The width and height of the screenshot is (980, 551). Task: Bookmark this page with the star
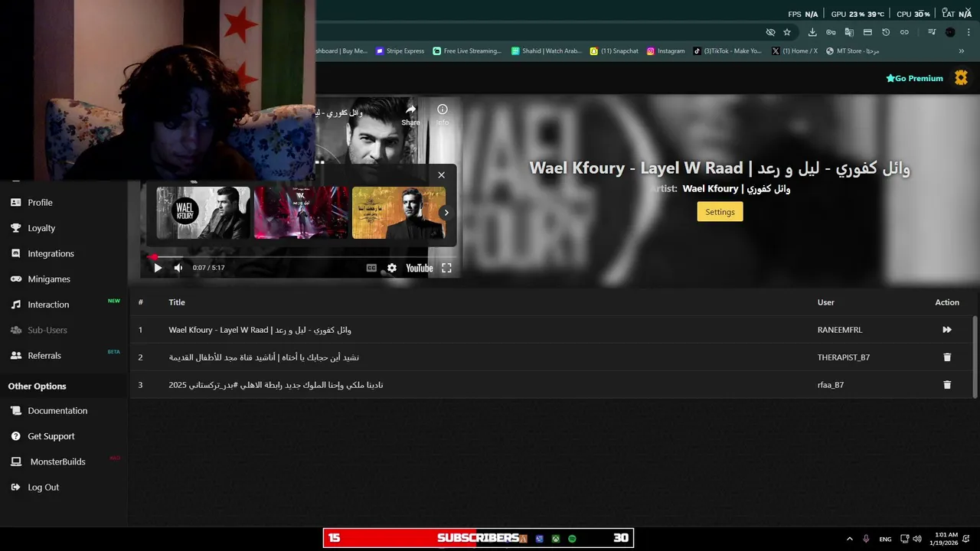tap(787, 32)
